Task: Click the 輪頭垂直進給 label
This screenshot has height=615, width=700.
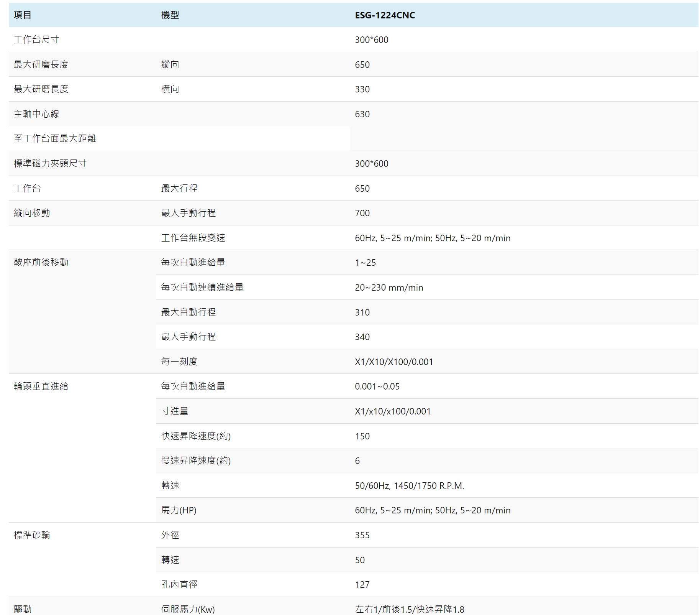Action: 41,386
